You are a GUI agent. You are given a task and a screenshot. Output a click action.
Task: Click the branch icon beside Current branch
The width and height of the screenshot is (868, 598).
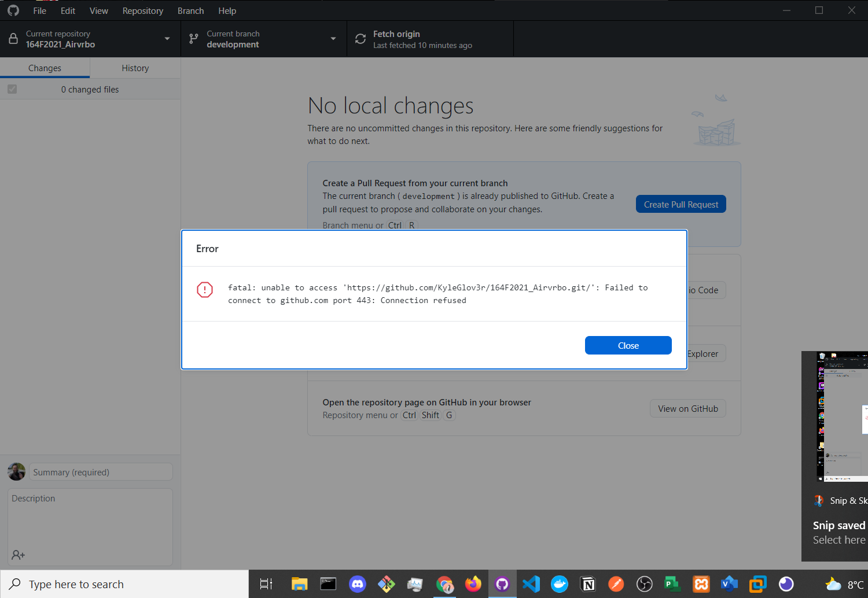point(193,38)
